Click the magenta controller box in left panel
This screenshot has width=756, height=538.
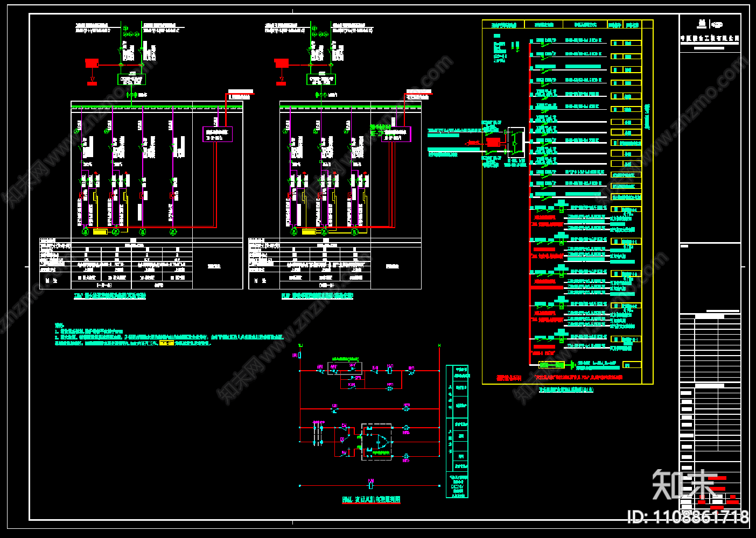coord(218,134)
